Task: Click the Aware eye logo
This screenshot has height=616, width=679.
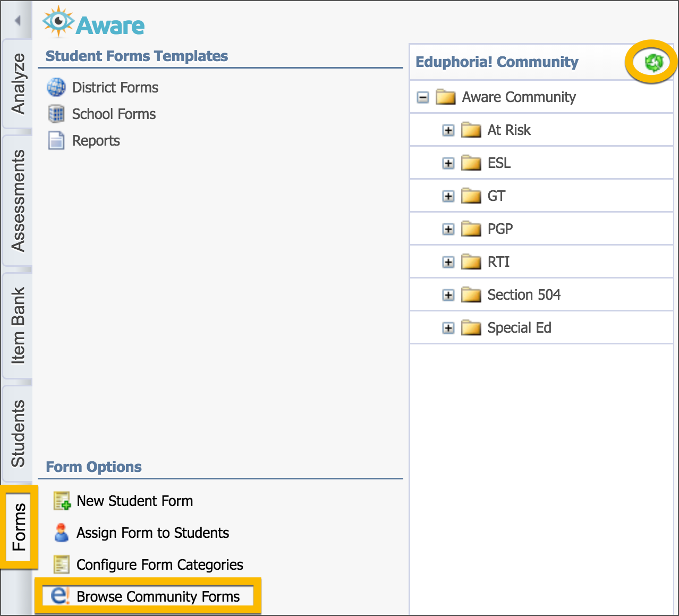Action: [x=58, y=21]
